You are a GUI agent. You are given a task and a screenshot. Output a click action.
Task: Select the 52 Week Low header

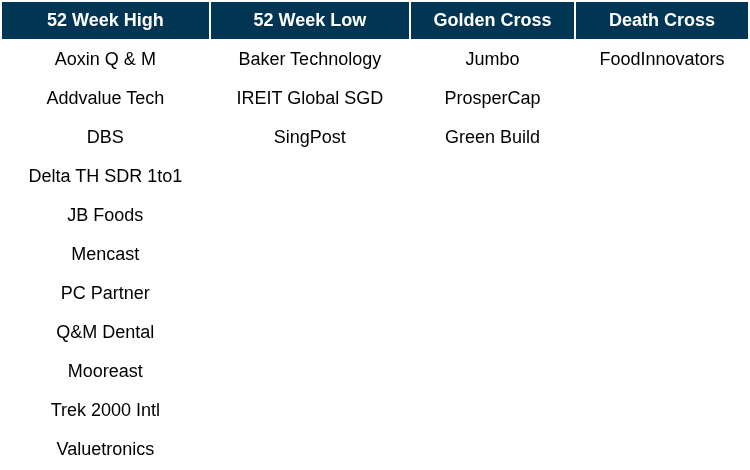[310, 20]
